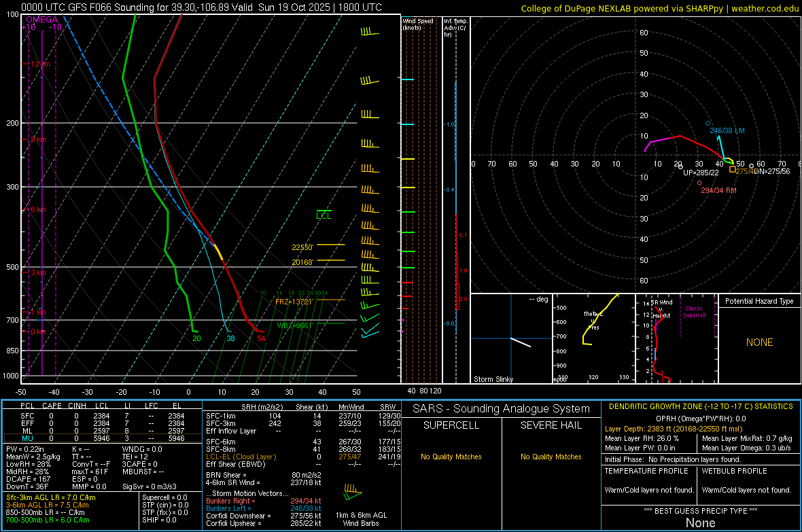The image size is (802, 532).
Task: Click the red Bunkers right-mover circle
Action: tap(699, 183)
